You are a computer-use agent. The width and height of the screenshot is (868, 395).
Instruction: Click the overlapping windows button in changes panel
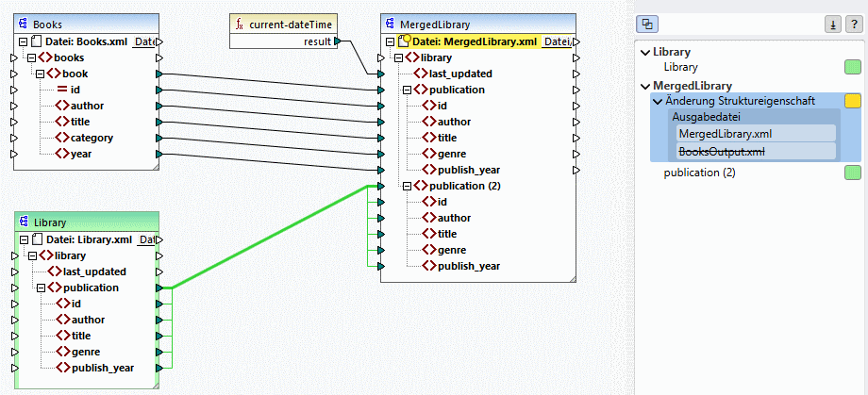point(647,25)
